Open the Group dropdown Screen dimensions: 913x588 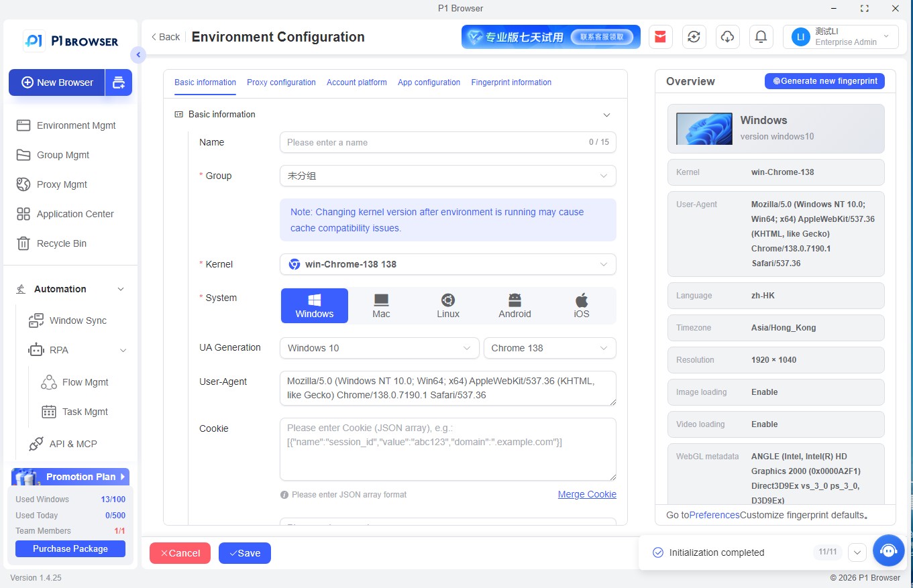[x=448, y=176]
